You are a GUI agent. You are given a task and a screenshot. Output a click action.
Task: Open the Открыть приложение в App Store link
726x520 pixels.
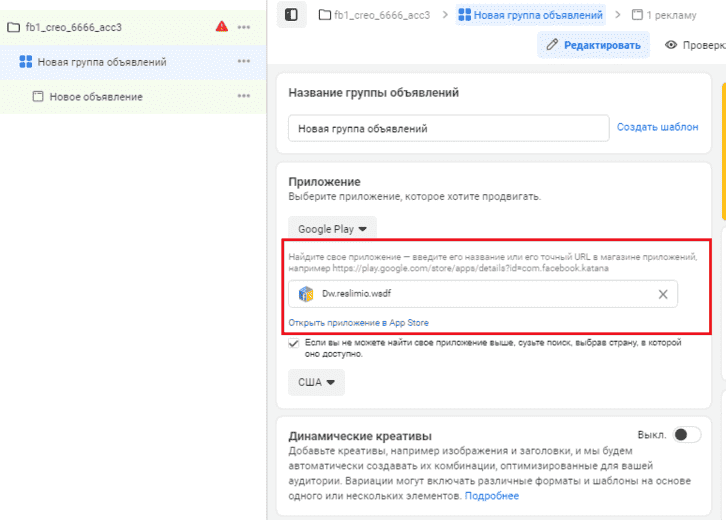click(358, 323)
